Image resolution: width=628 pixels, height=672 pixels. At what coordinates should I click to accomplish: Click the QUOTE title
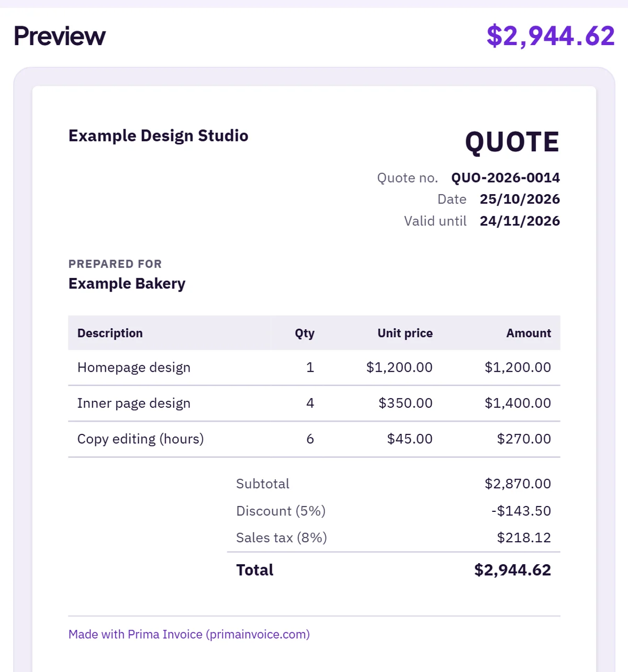click(x=512, y=142)
